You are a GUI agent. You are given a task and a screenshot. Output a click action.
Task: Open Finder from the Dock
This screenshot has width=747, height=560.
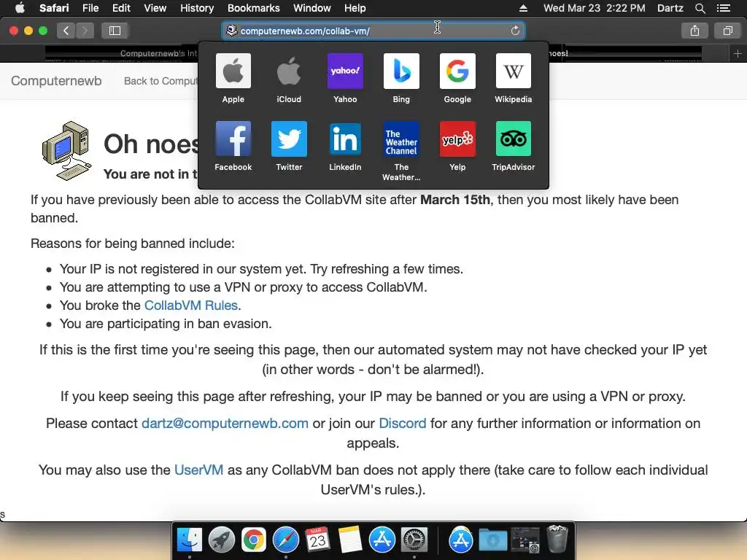190,540
